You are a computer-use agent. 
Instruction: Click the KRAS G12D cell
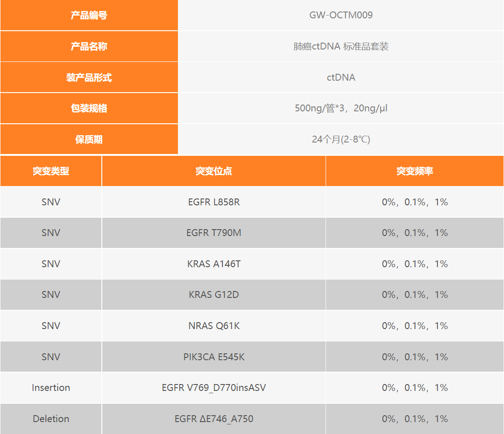tap(214, 295)
